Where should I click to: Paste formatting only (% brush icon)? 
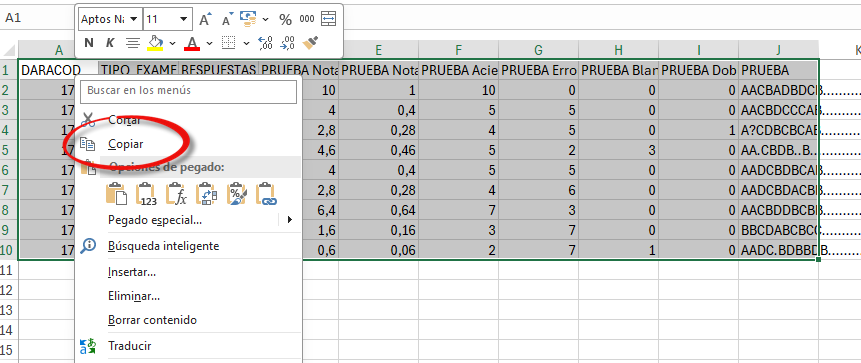(237, 194)
